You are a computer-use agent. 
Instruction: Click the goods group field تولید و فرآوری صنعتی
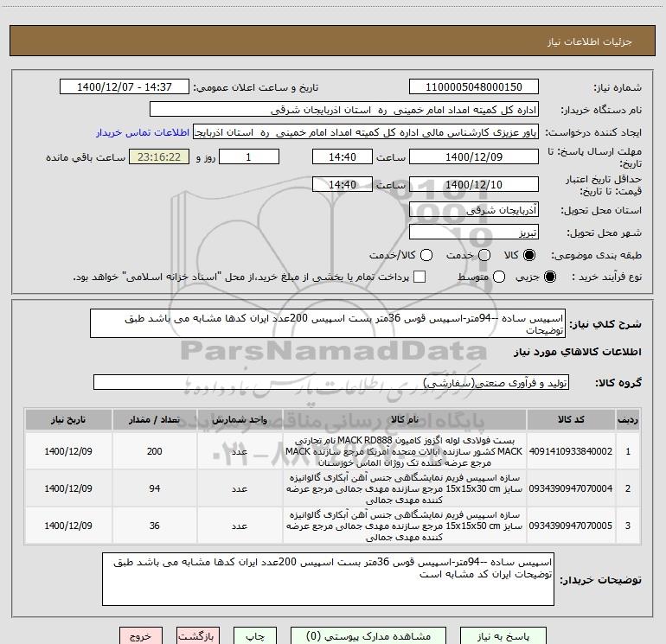point(331,382)
